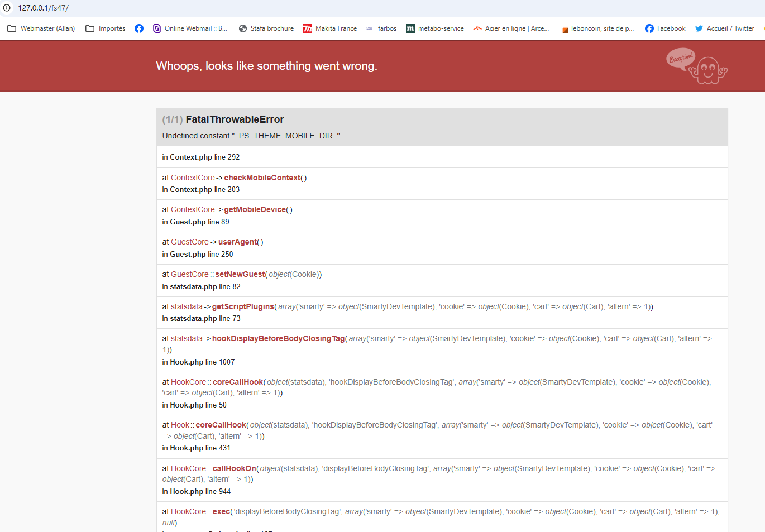Click the callHookOn method name
The width and height of the screenshot is (765, 532).
click(235, 468)
